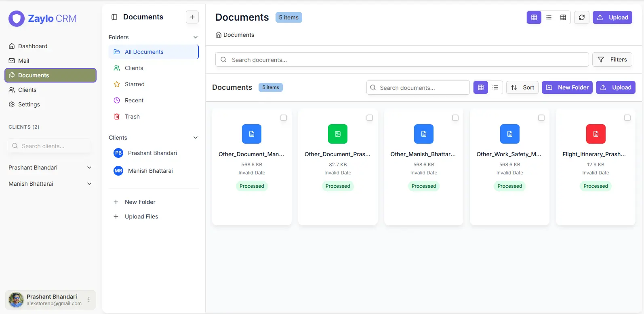Open Clients in main navigation
This screenshot has width=644, height=314.
51,90
